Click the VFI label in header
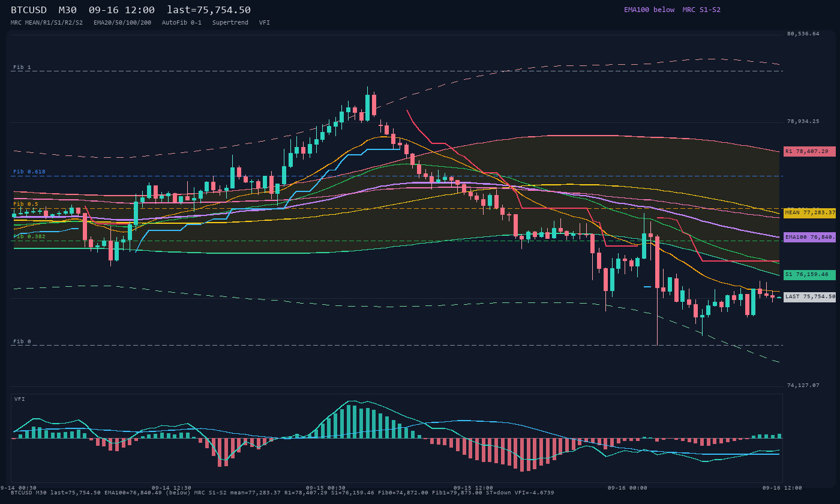Viewport: 840px width, 504px height. (x=265, y=22)
